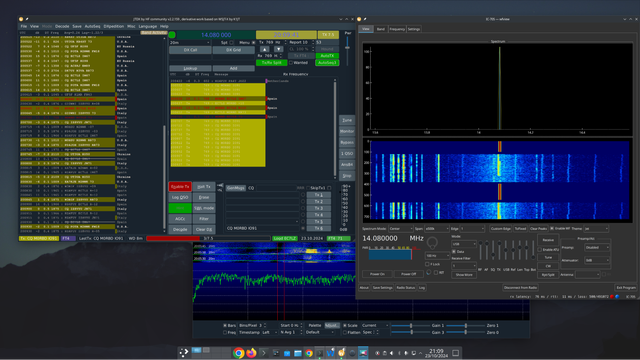Click the wfview window title bar icon
Screen dimensions: 640x360
coord(359,19)
